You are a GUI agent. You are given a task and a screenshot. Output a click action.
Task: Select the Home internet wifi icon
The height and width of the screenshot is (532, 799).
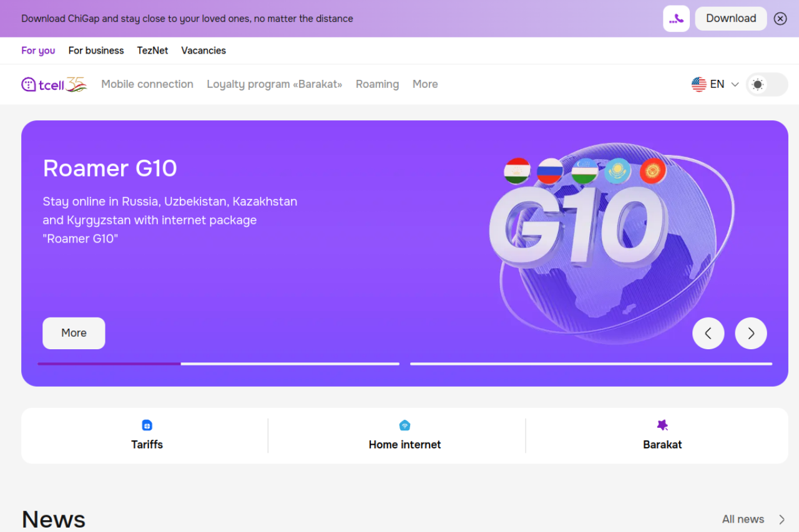[x=404, y=425]
